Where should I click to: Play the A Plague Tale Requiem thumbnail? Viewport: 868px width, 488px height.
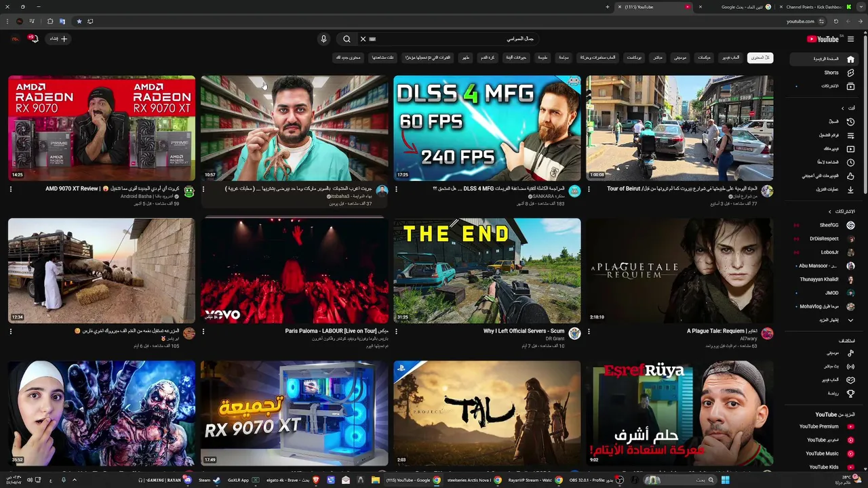tap(679, 270)
